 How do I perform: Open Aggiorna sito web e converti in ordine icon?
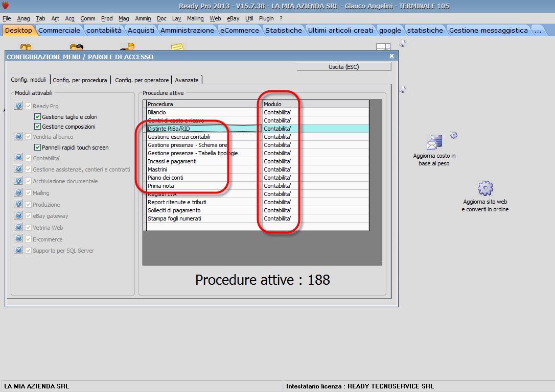(x=485, y=196)
